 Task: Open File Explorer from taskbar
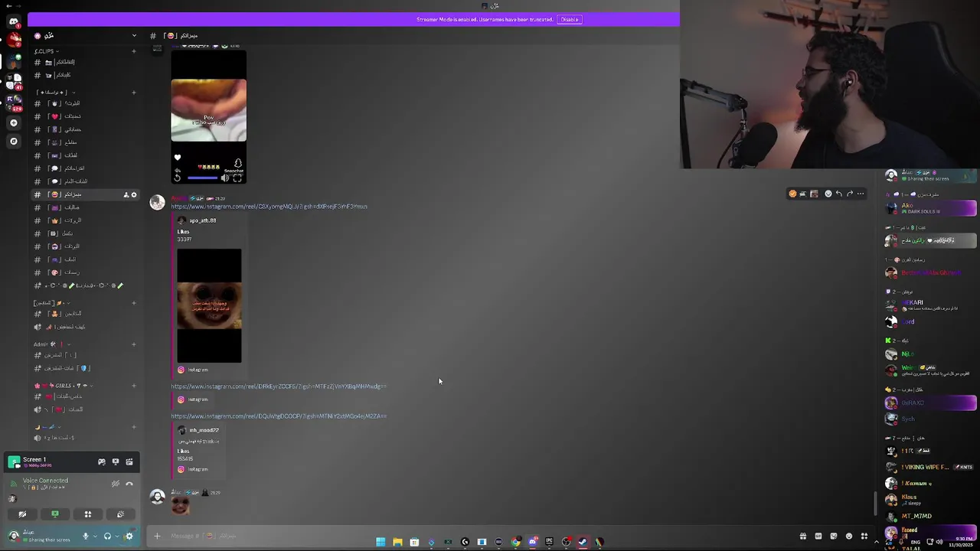[397, 542]
